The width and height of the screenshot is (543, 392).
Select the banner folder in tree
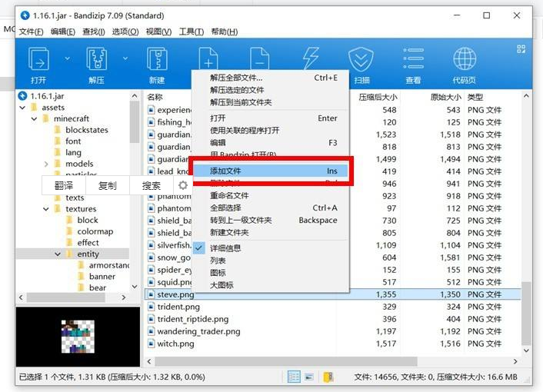point(102,277)
